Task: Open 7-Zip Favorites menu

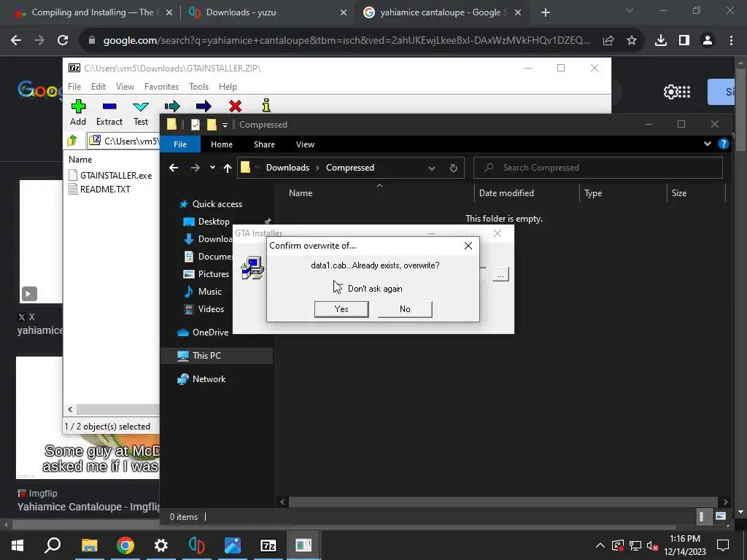Action: pyautogui.click(x=161, y=87)
